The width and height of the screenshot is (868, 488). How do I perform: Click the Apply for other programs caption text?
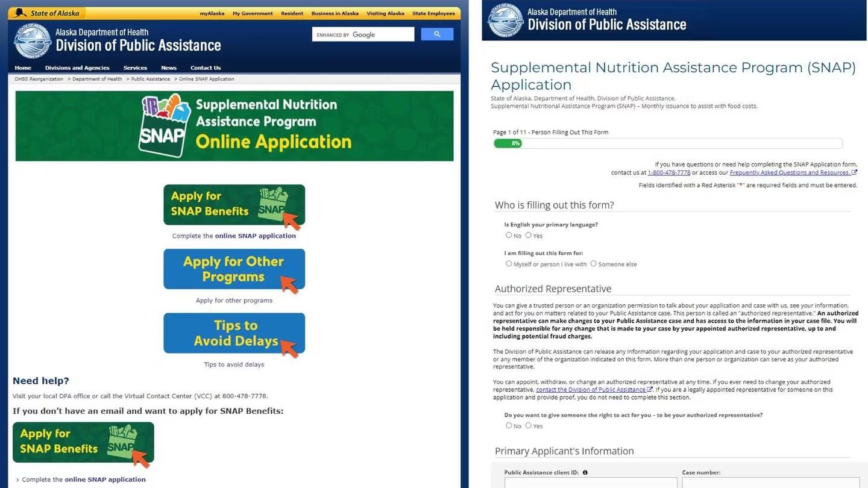pyautogui.click(x=234, y=301)
